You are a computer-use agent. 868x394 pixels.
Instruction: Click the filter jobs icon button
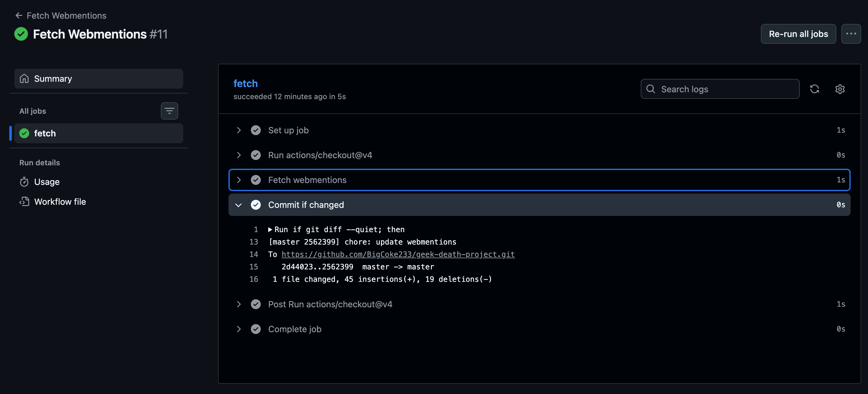[x=169, y=111]
